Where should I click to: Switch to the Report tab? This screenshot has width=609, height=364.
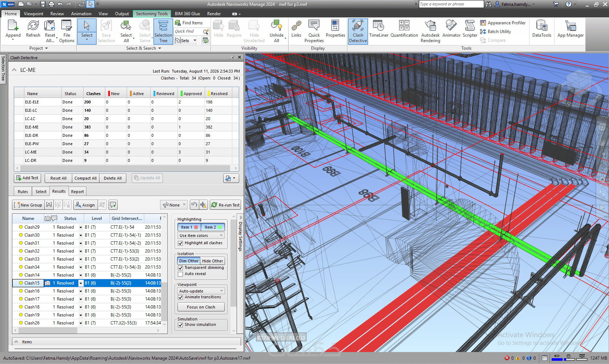click(77, 192)
